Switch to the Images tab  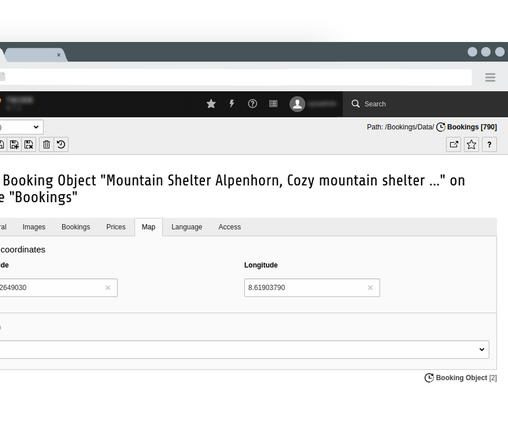(34, 227)
